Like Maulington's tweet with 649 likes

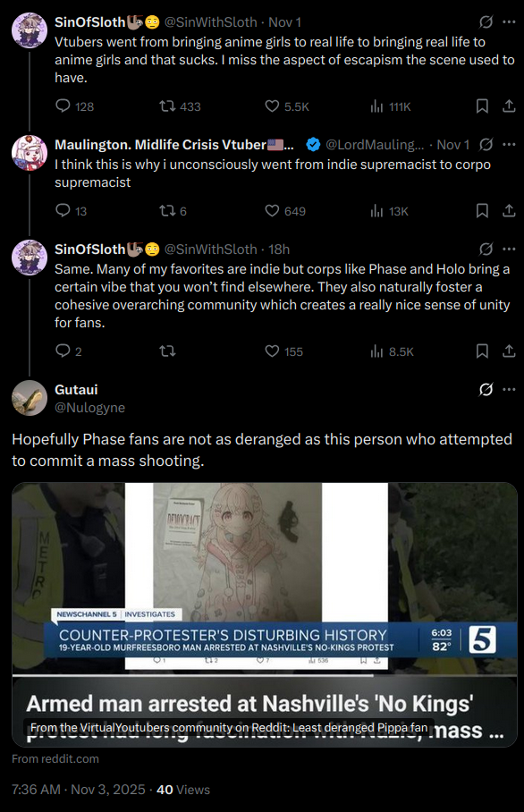pos(285,211)
